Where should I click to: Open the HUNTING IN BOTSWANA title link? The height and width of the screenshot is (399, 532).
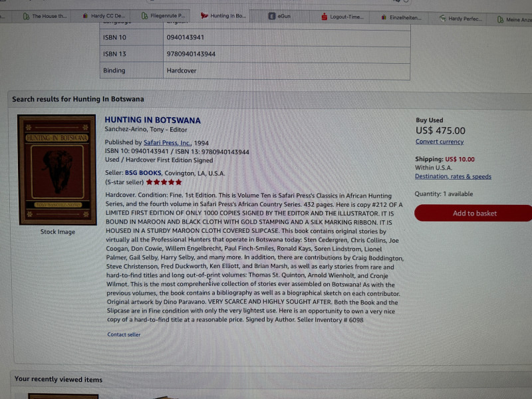click(152, 120)
